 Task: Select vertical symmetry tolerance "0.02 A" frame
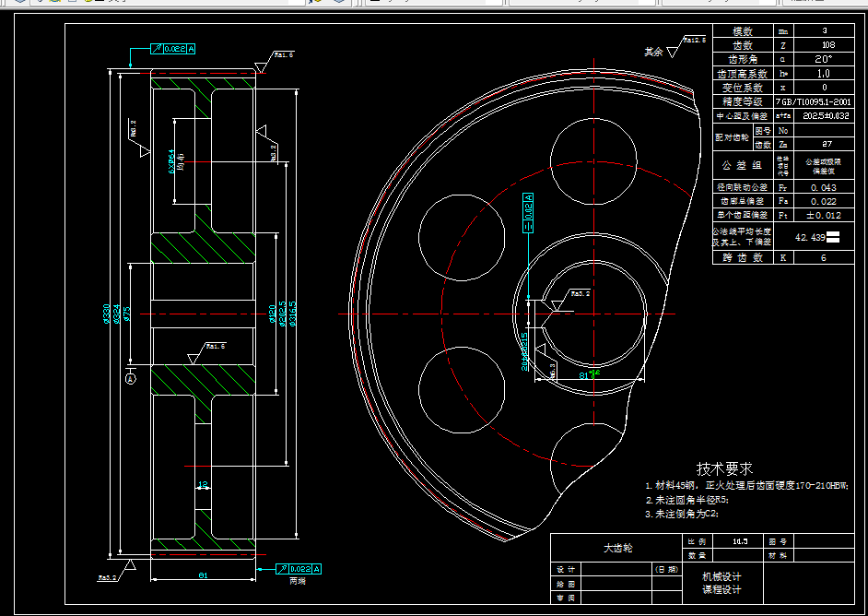coord(529,213)
